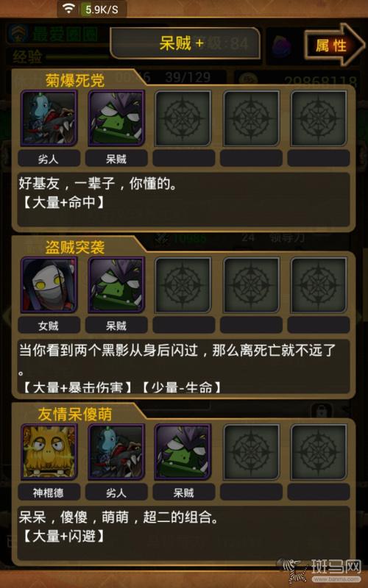
Task: Tap the 劣人 portrait in 友情呆傻萌
Action: pos(116,452)
